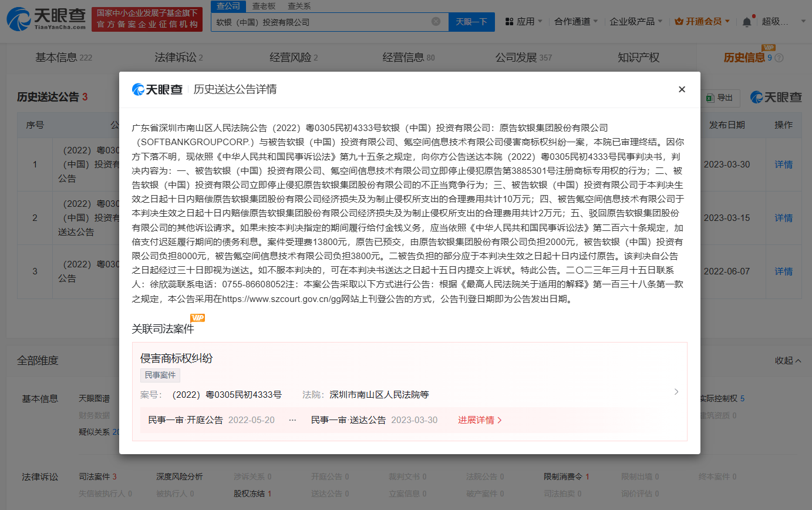Click the 关联司法案件 section heading
The width and height of the screenshot is (812, 510).
(163, 329)
